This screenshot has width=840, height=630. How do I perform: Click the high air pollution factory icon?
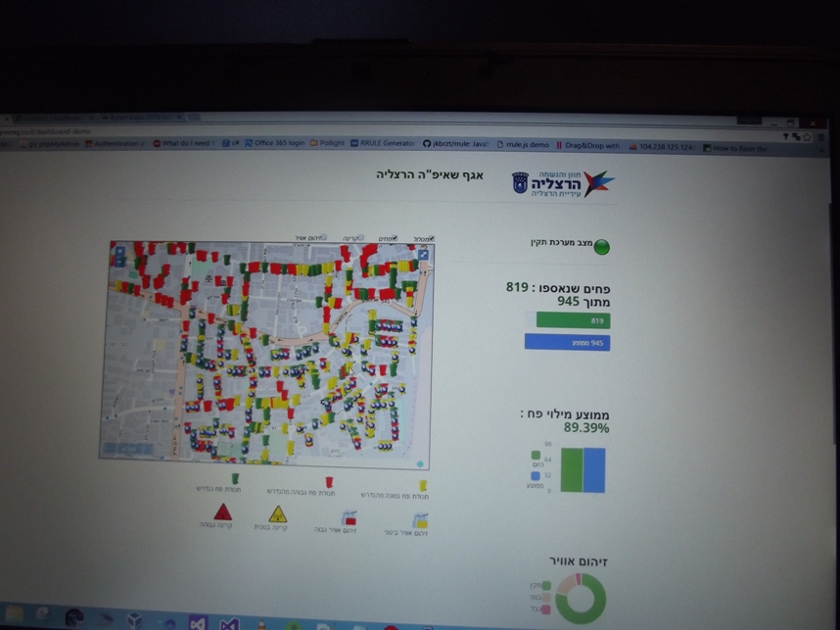click(348, 516)
